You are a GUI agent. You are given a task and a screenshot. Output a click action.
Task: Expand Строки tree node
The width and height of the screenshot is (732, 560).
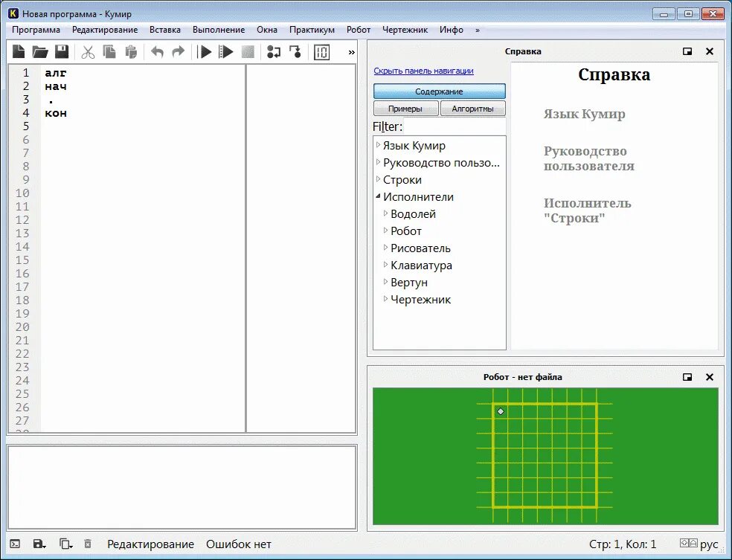378,179
